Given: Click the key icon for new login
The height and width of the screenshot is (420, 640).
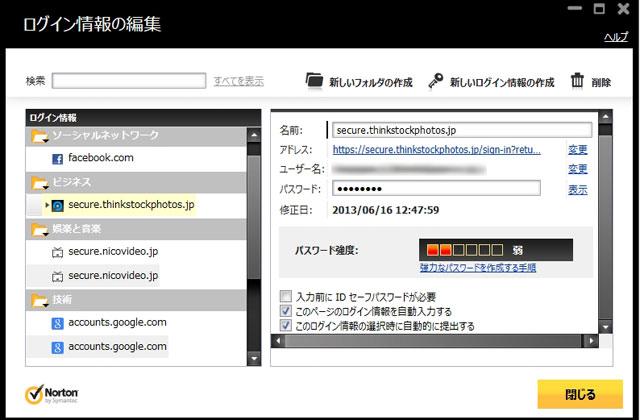Looking at the screenshot, I should (x=436, y=80).
